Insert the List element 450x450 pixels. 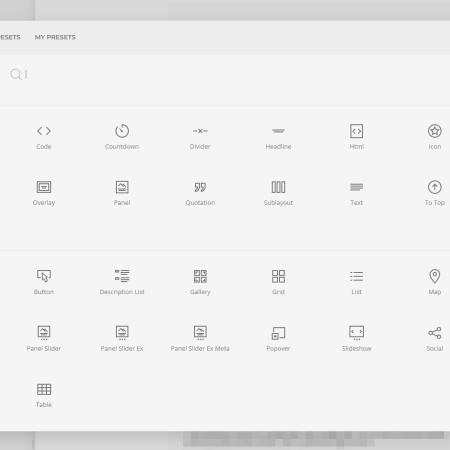(357, 282)
